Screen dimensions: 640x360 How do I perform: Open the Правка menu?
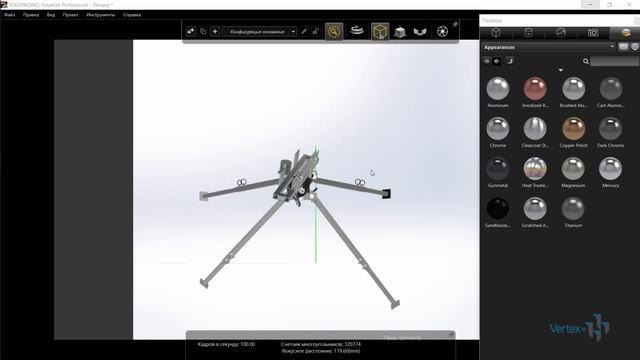[31, 15]
